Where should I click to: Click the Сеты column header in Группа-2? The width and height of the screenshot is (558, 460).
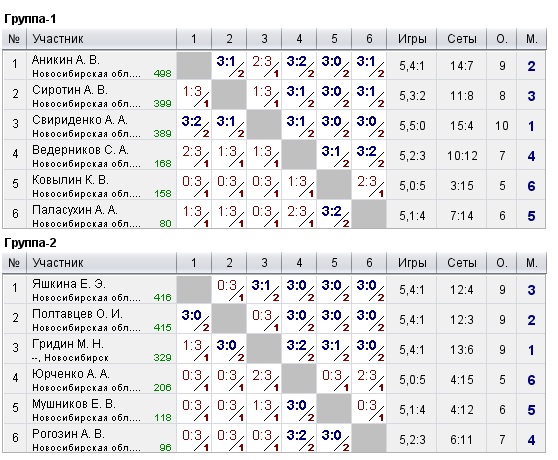462,263
